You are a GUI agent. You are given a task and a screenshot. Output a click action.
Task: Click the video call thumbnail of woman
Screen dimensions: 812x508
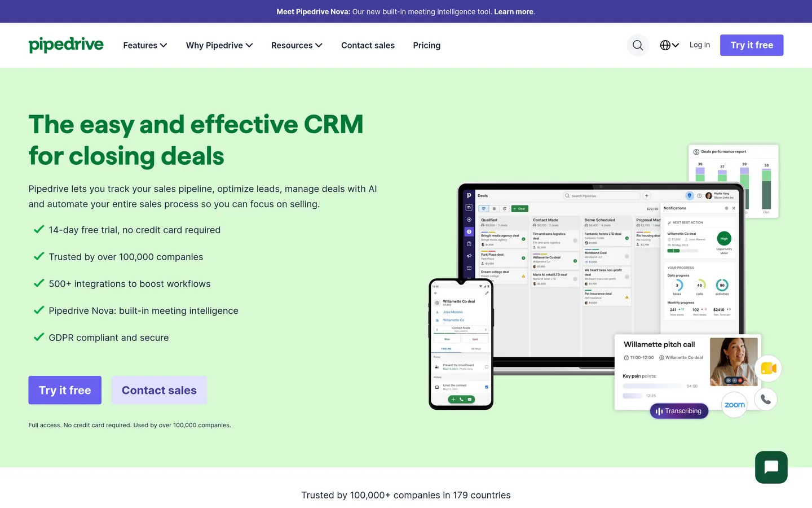click(x=734, y=362)
